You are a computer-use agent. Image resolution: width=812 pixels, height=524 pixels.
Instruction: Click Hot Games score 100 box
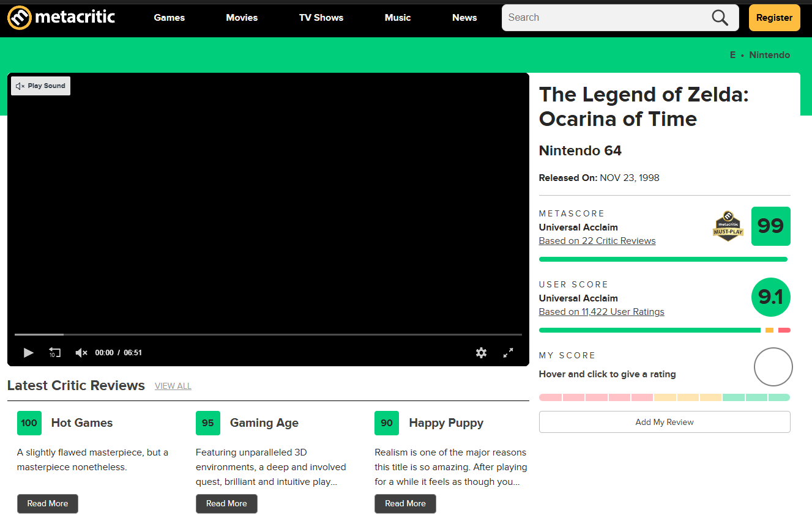click(x=29, y=423)
